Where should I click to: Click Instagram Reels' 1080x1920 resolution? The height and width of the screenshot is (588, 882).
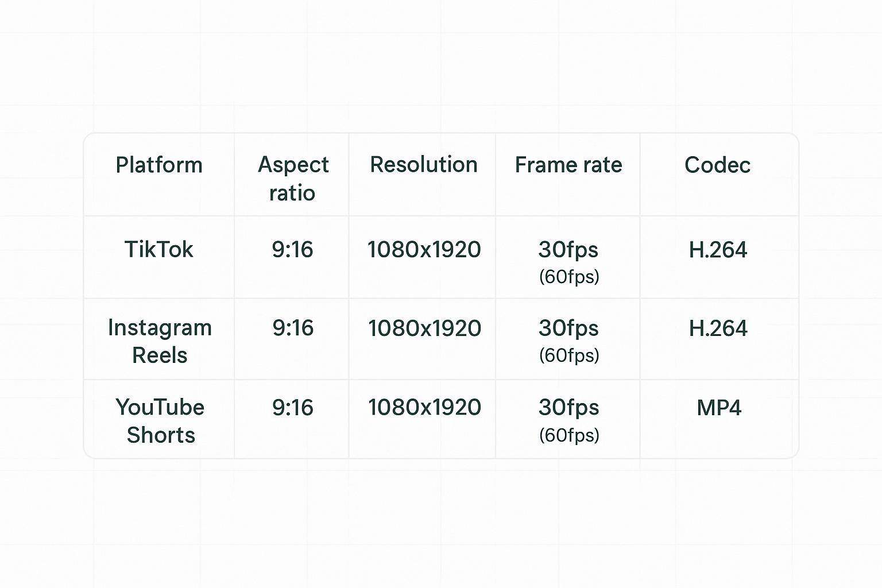click(424, 328)
